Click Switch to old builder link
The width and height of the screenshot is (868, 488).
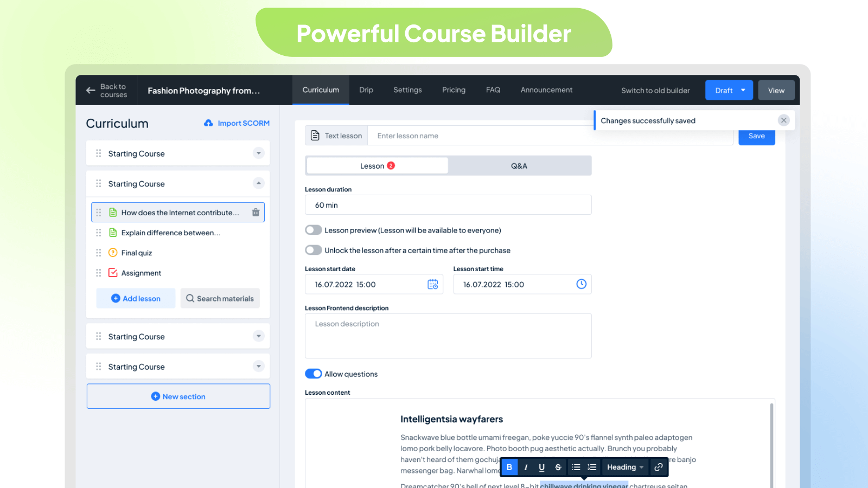(x=655, y=91)
